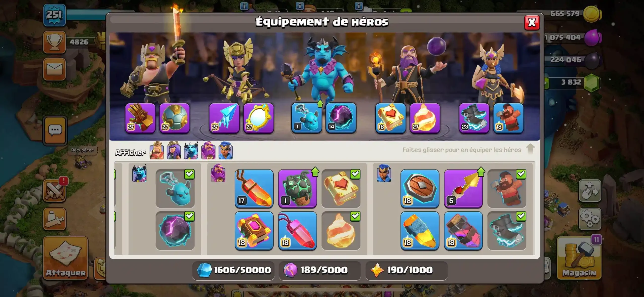
Task: Select the level 18 jeweled book equipment
Action: 254,231
